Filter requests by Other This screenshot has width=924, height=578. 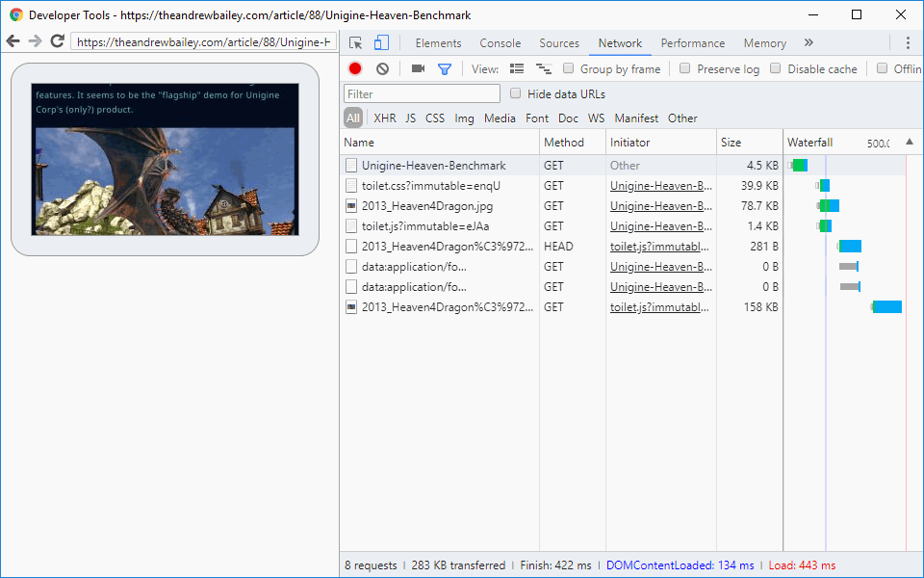tap(682, 118)
